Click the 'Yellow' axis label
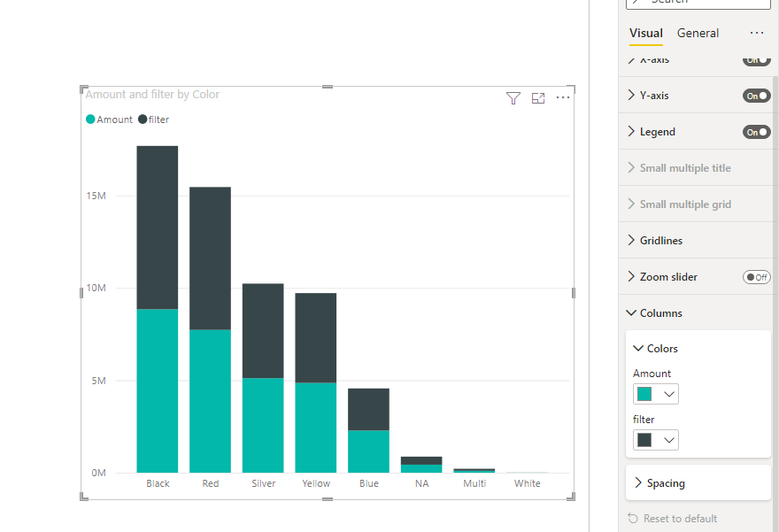 pos(316,483)
